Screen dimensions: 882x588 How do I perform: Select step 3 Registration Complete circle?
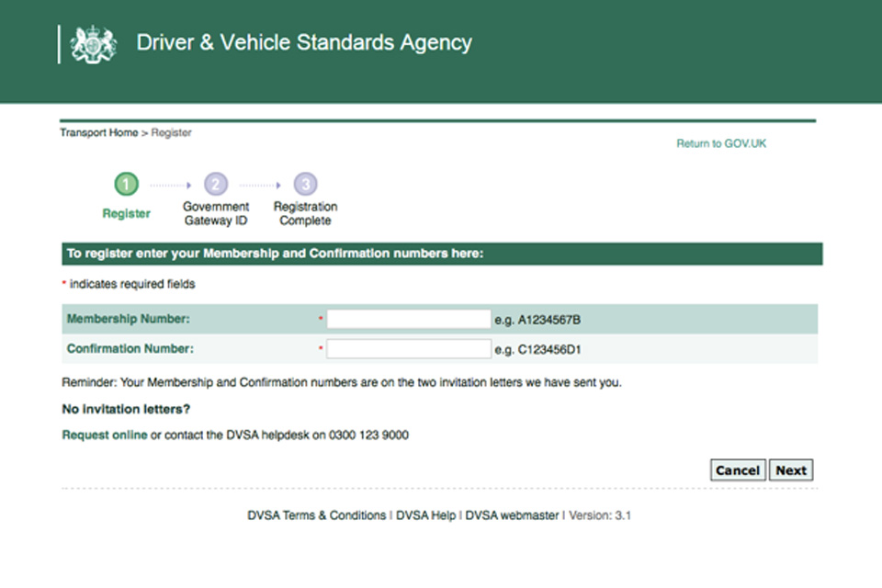tap(305, 184)
